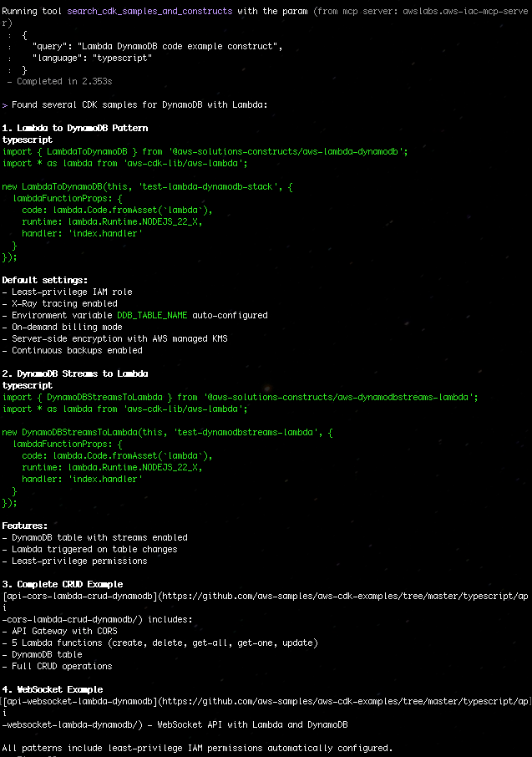Click "Server-side encryption with AWS managed KMS" line
The image size is (532, 757).
click(x=119, y=338)
